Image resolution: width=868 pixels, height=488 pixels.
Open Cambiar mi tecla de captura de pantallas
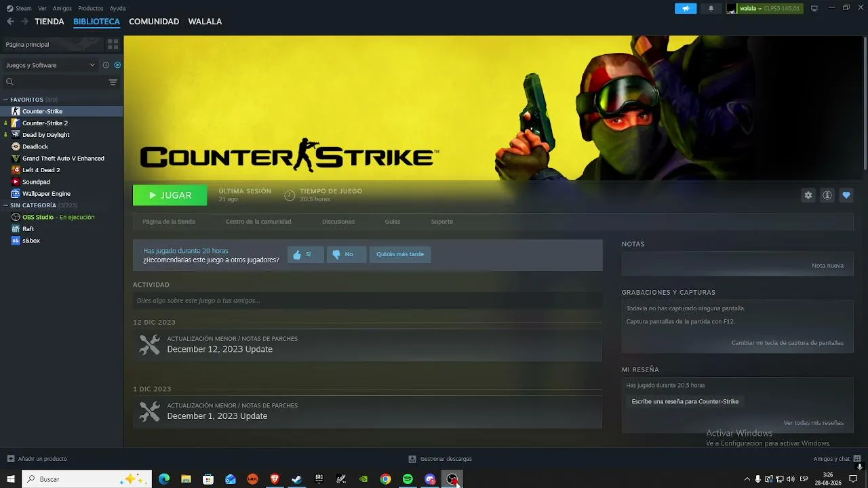(x=787, y=343)
